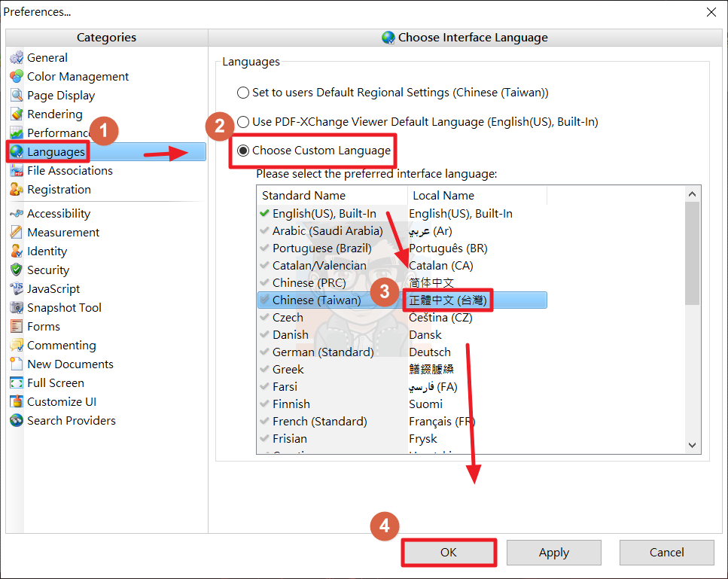Open JavaScript category icon
The width and height of the screenshot is (728, 579).
(x=17, y=289)
